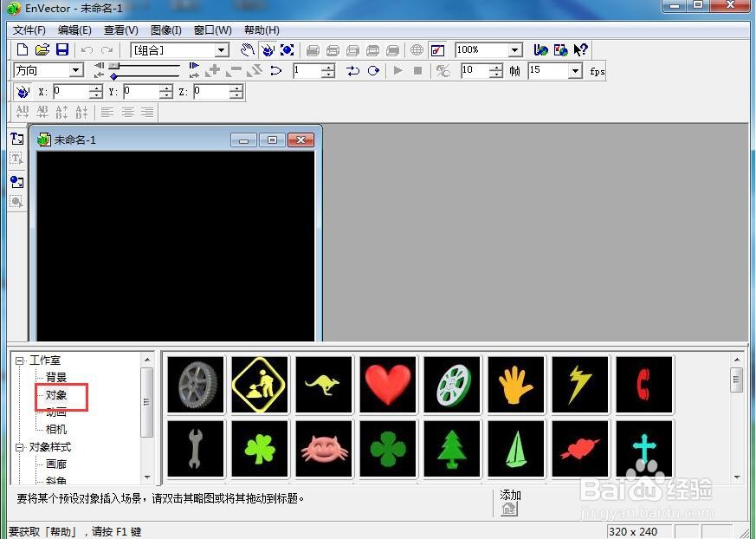Open the 查看(V) menu
Screen dimensions: 756x539
coord(121,30)
